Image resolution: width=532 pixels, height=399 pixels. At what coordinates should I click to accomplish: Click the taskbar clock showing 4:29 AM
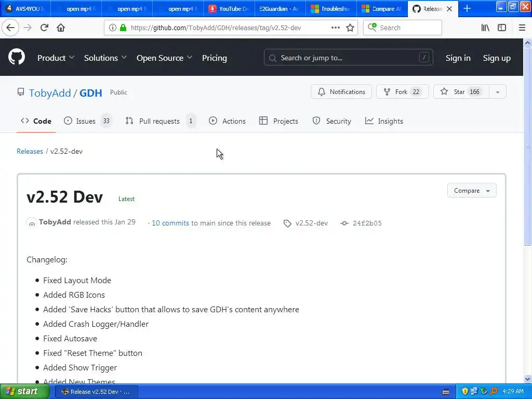pyautogui.click(x=513, y=391)
